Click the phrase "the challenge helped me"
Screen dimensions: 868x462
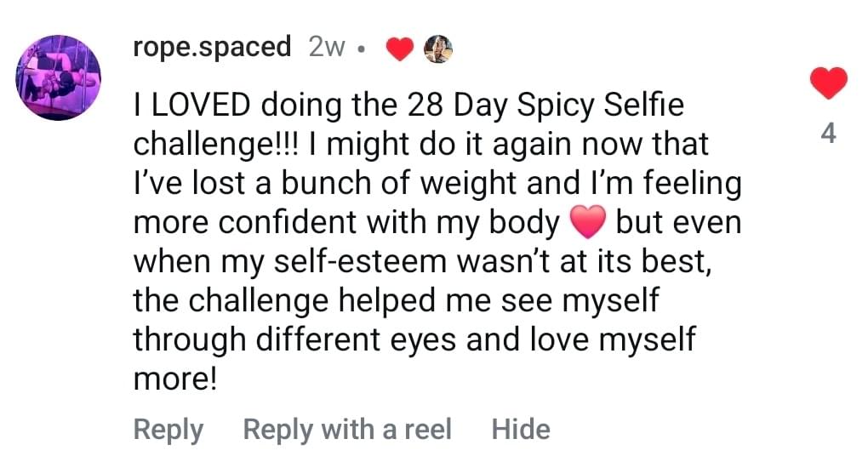323,300
